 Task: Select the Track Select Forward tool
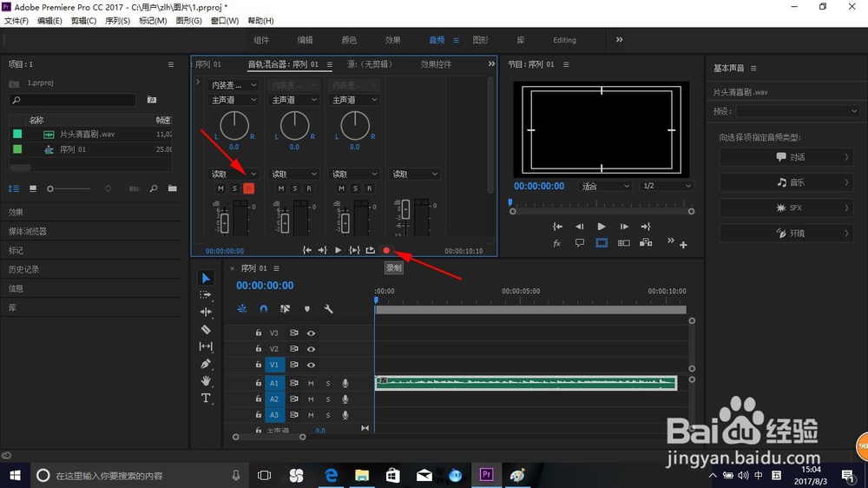coord(206,294)
